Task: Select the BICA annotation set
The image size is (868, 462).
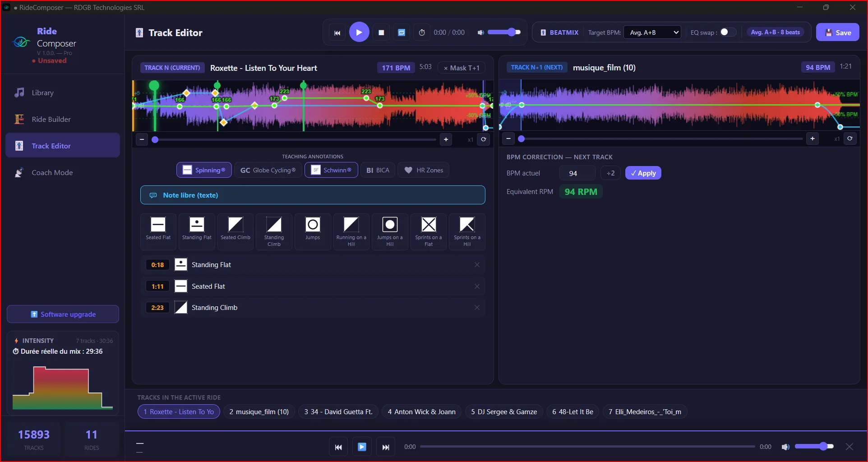Action: tap(378, 170)
